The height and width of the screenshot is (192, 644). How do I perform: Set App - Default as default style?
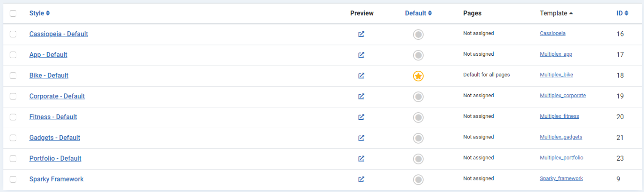(418, 55)
